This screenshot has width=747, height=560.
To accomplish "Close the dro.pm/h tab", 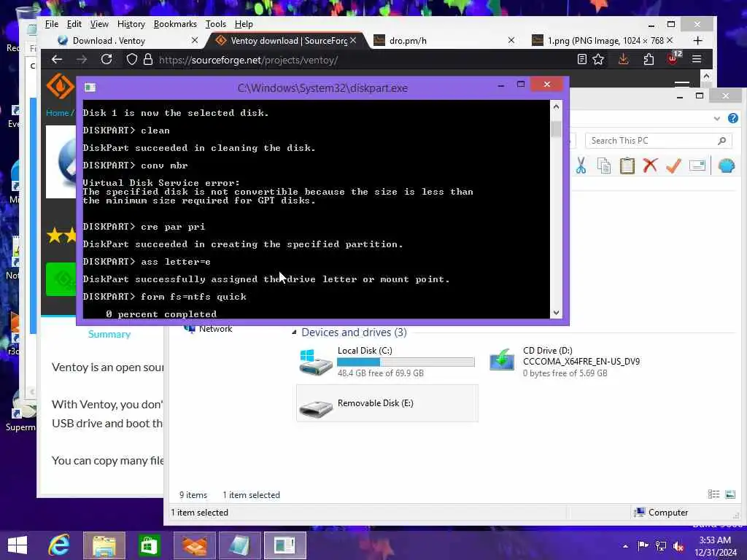I will tap(511, 41).
